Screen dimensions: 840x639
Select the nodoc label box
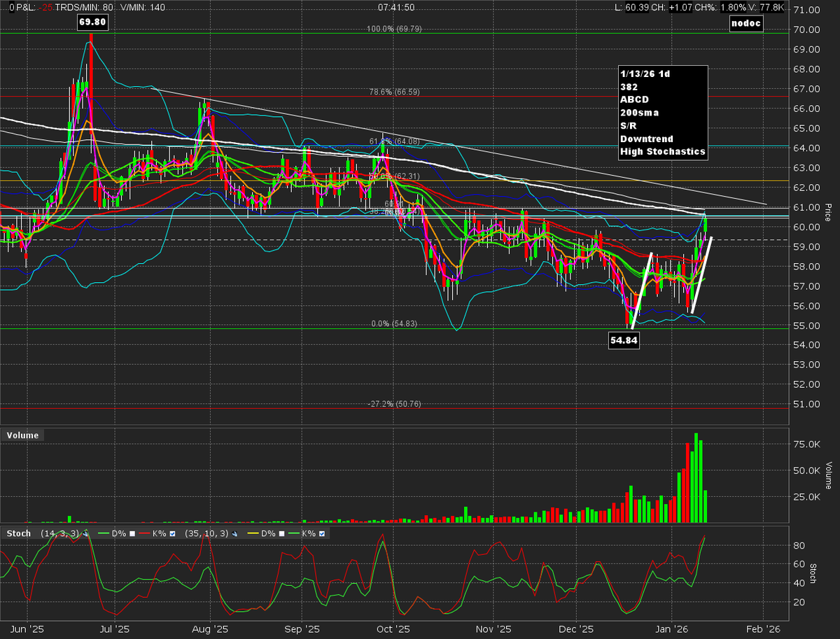point(746,24)
